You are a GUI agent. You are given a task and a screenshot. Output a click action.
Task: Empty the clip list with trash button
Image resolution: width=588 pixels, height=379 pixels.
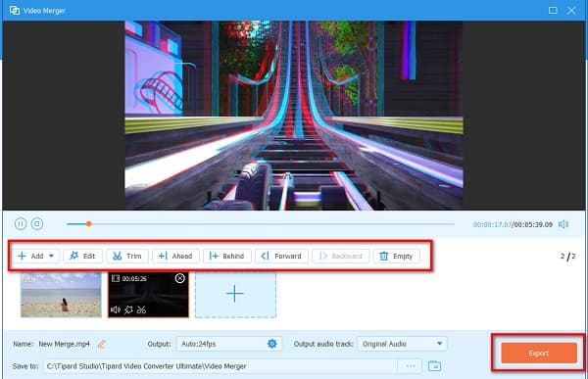point(397,256)
